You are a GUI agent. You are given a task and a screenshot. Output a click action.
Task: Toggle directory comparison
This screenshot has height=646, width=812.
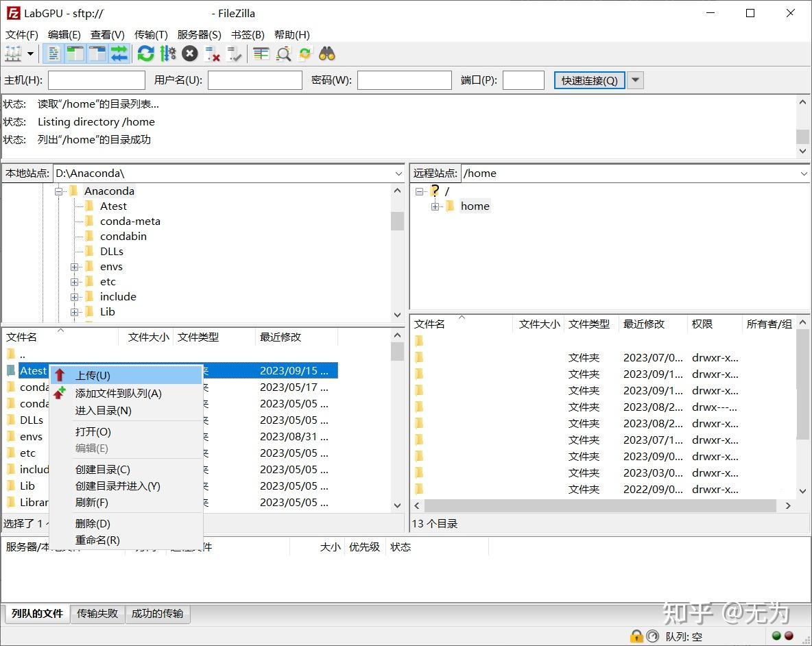(x=283, y=53)
